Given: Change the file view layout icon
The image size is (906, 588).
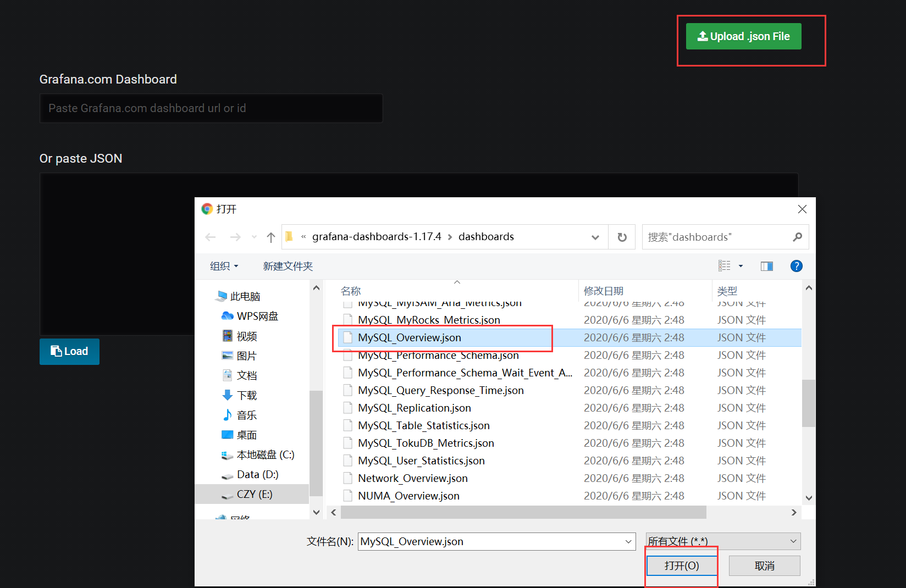Looking at the screenshot, I should (725, 266).
